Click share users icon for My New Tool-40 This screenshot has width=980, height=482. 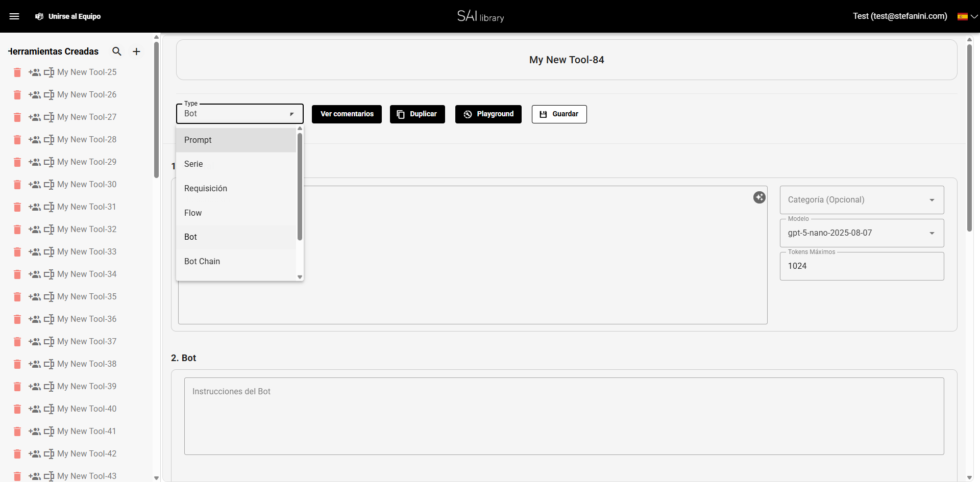coord(35,409)
